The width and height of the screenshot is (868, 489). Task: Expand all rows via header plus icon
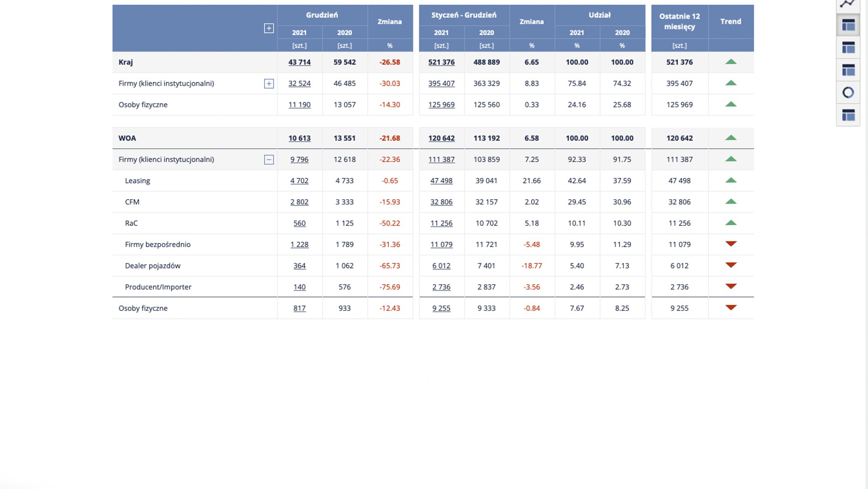269,29
